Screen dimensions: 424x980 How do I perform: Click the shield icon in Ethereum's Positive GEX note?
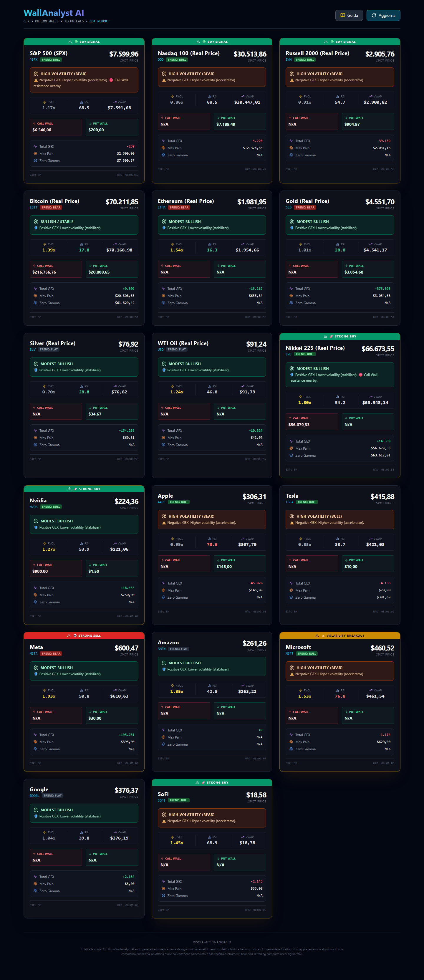pos(164,228)
